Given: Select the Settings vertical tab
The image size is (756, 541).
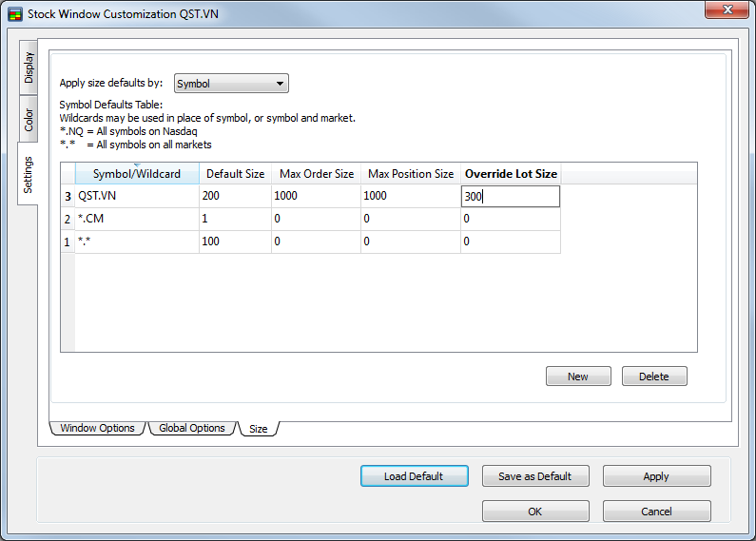Looking at the screenshot, I should click(29, 174).
